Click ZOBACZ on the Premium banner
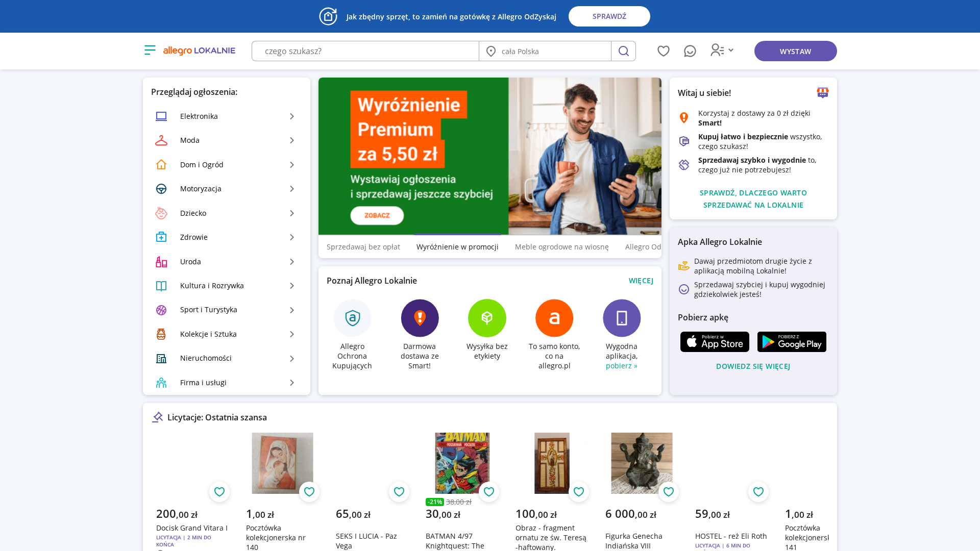The height and width of the screenshot is (551, 980). [377, 215]
